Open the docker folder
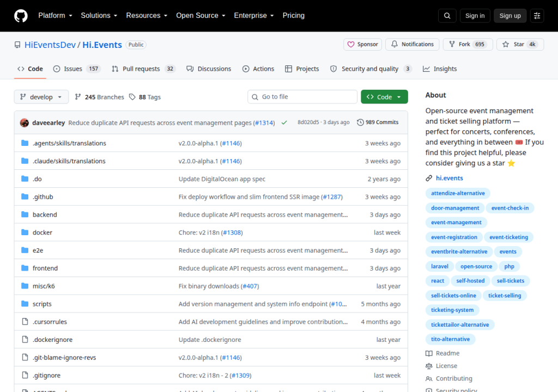558x392 pixels. click(x=43, y=232)
